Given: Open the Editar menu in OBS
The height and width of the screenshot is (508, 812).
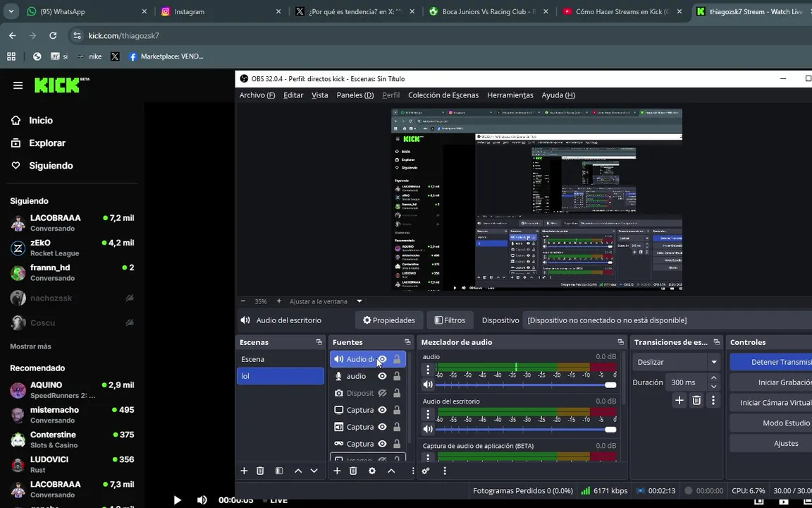Looking at the screenshot, I should [x=293, y=95].
